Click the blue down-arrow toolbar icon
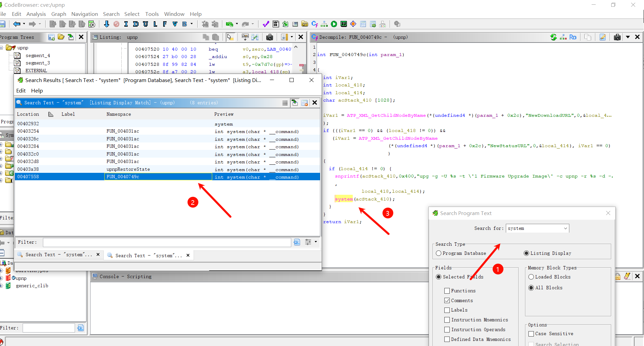 [107, 24]
